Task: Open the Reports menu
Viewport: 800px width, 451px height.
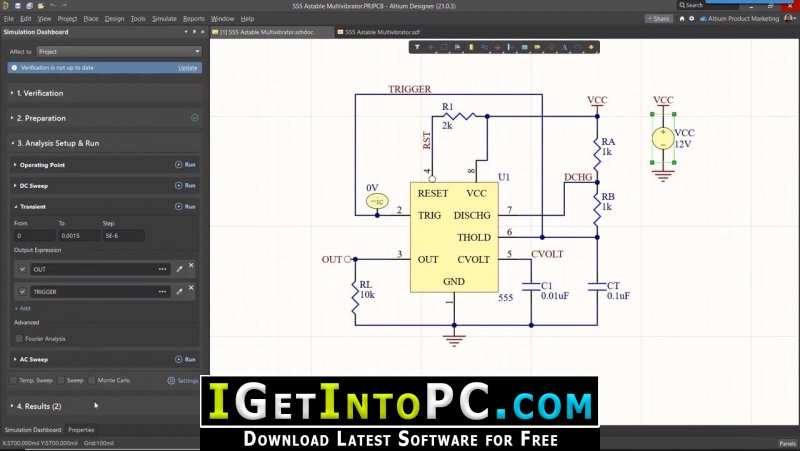Action: click(x=193, y=18)
